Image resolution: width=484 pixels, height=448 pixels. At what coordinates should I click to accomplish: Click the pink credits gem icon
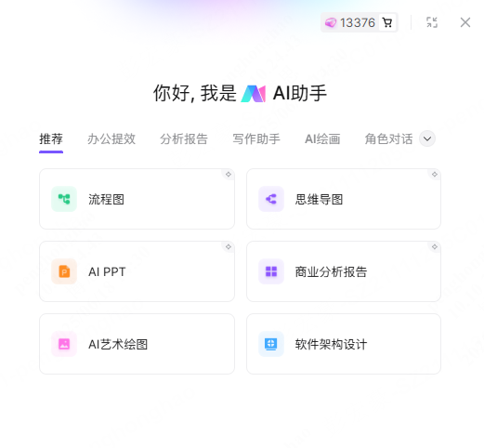click(x=331, y=22)
